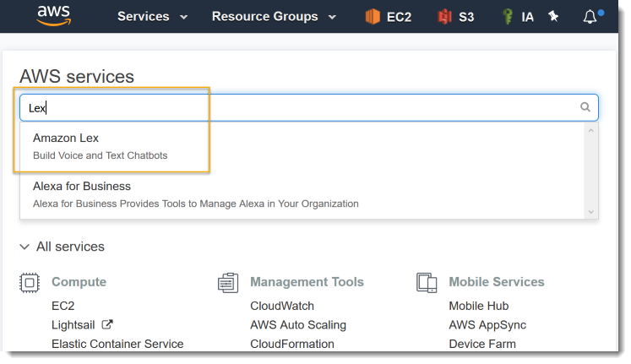Click the results list scroll-down arrow
This screenshot has height=364, width=631.
pyautogui.click(x=590, y=212)
